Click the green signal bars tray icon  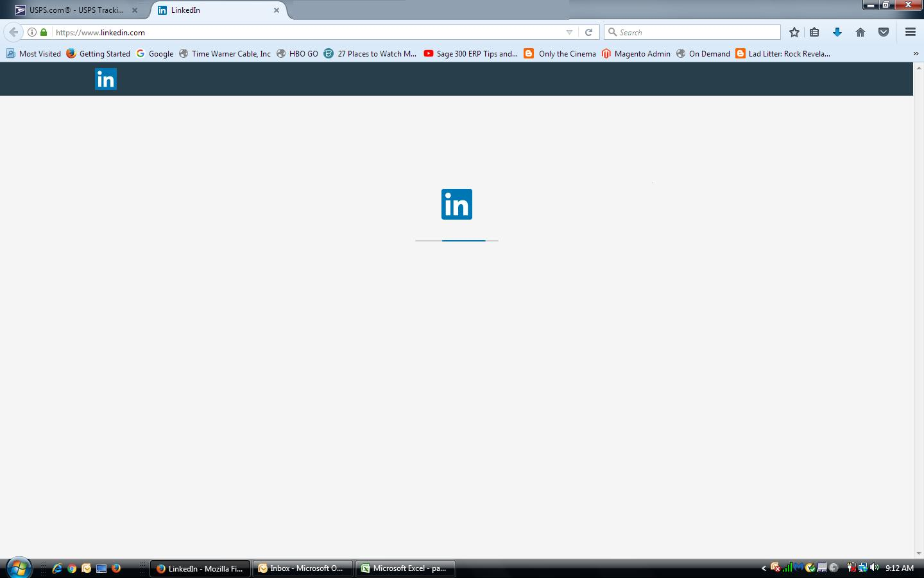click(x=787, y=568)
